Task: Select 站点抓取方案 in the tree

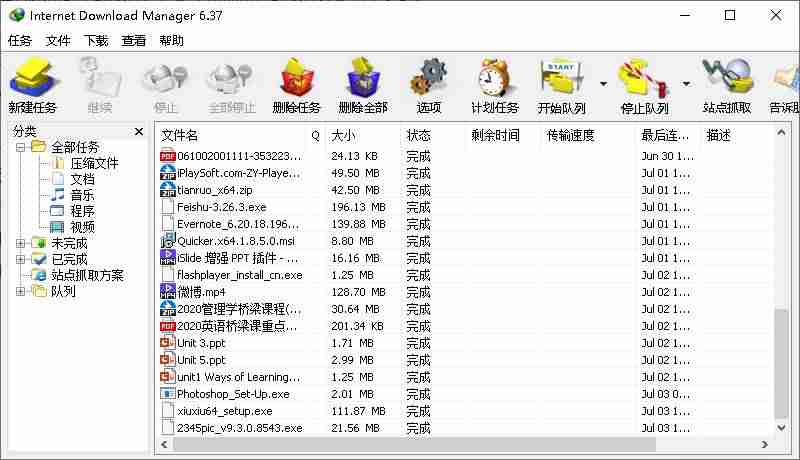Action: pos(87,275)
